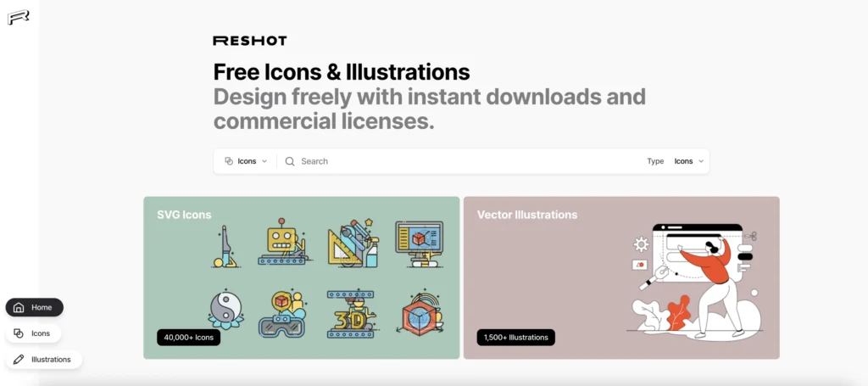Screen dimensions: 868x386
Task: Expand the Type Icons dropdown
Action: click(688, 161)
